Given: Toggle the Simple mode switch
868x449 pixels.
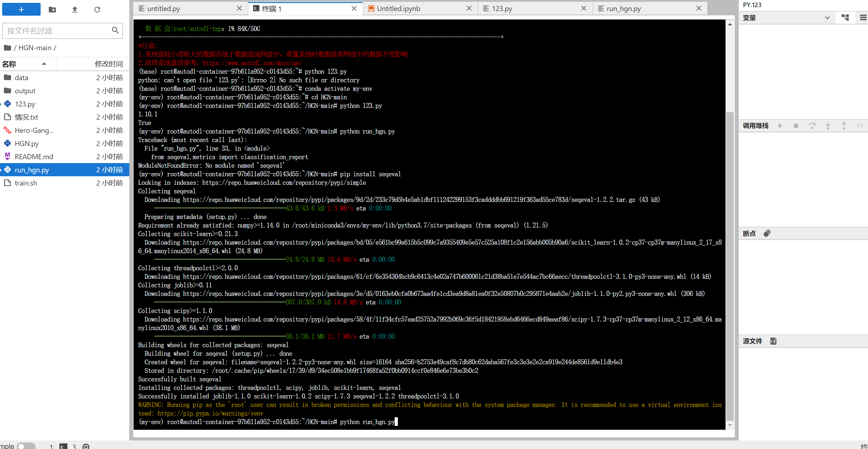Looking at the screenshot, I should point(26,446).
